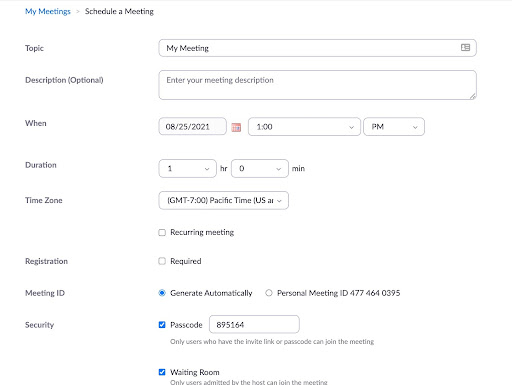Expand the AM/PM selector showing PM

click(394, 127)
